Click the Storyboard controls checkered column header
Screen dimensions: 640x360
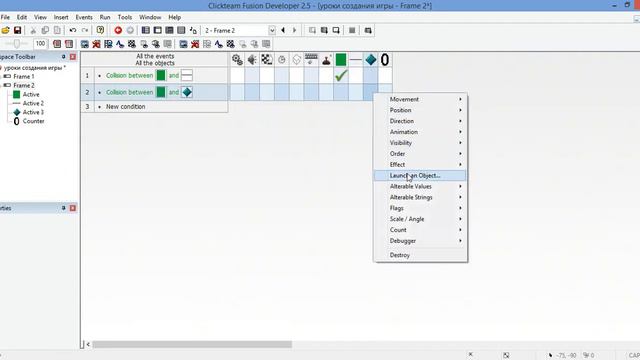[267, 60]
